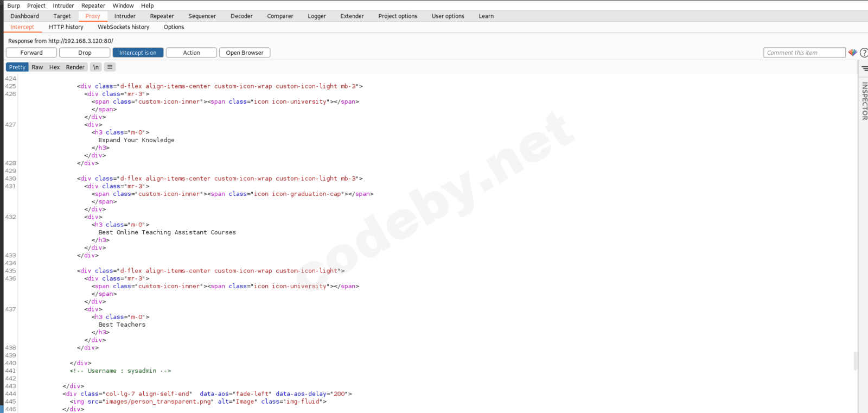Switch to the Raw view tab
The width and height of the screenshot is (868, 413).
[x=37, y=67]
